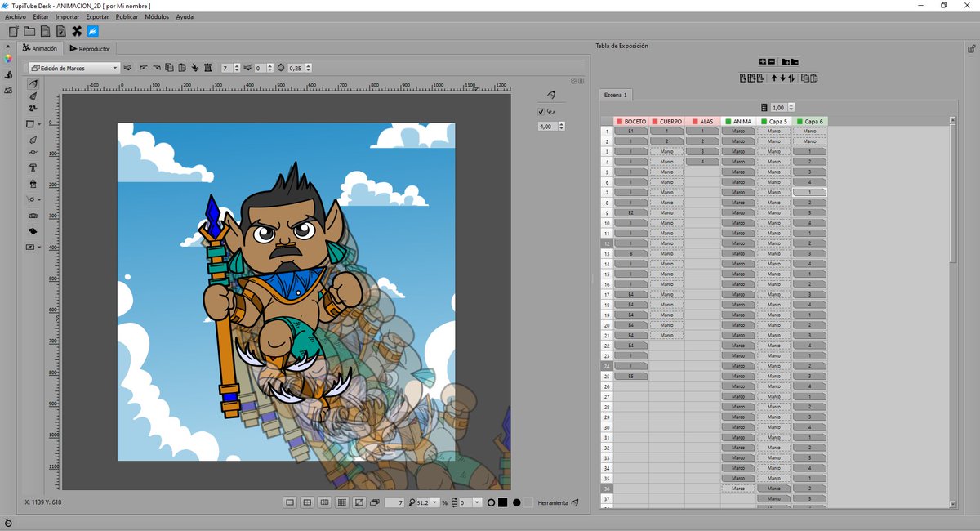980x531 pixels.
Task: Select the Pencil tool
Action: coord(33,83)
